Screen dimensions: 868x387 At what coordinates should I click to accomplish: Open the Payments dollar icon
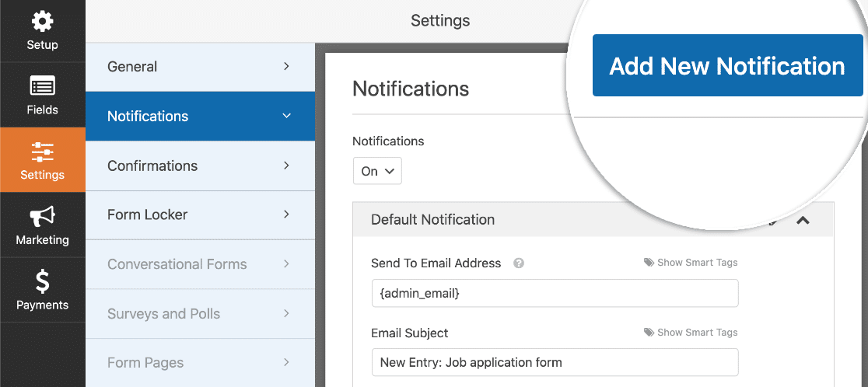click(x=43, y=281)
